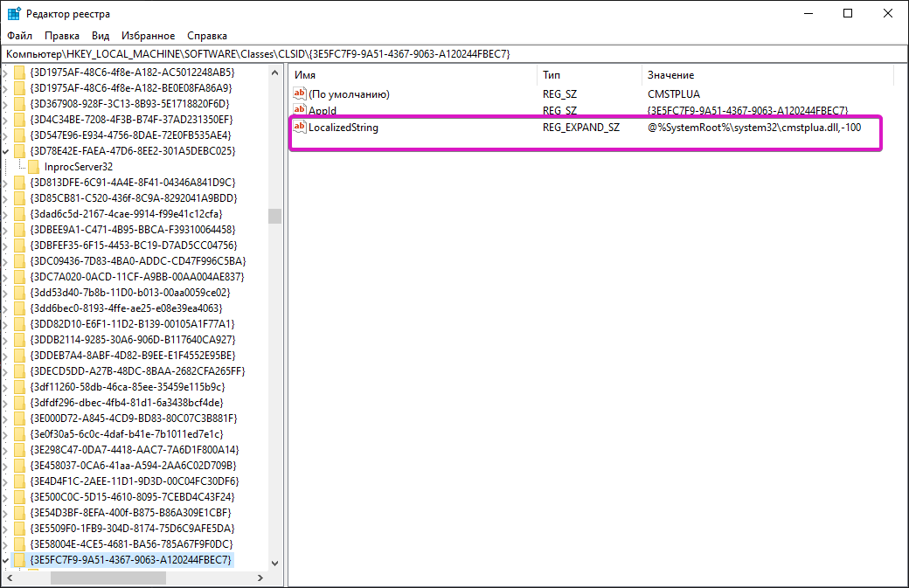This screenshot has height=588, width=909.
Task: Click folder icon of {3D1975AF-48C6-4f8e-A182-BE0E08FA86A9}
Action: 20,88
